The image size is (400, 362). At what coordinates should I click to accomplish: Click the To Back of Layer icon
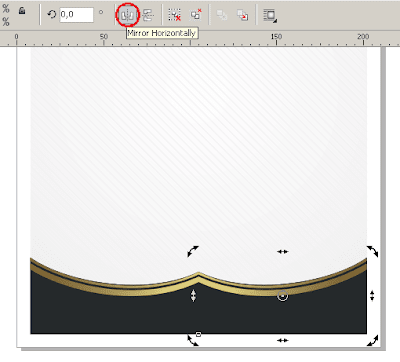coord(242,15)
